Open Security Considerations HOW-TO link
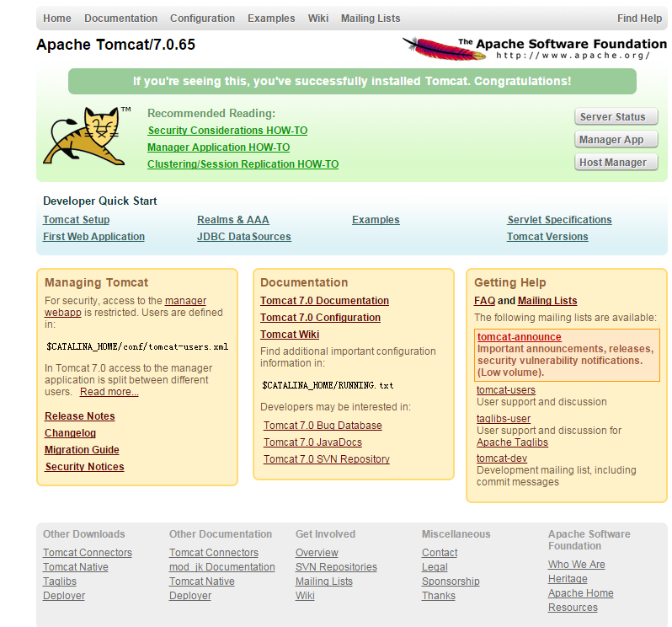Image resolution: width=672 pixels, height=627 pixels. 227,131
